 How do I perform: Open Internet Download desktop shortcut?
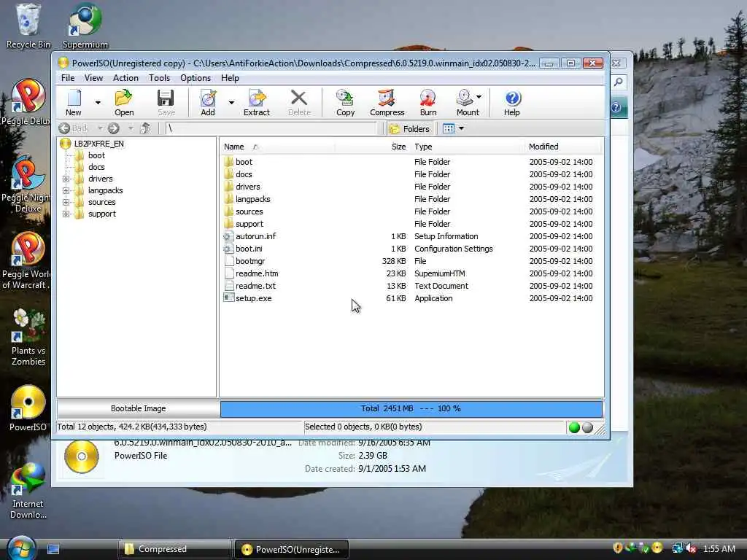(x=28, y=491)
